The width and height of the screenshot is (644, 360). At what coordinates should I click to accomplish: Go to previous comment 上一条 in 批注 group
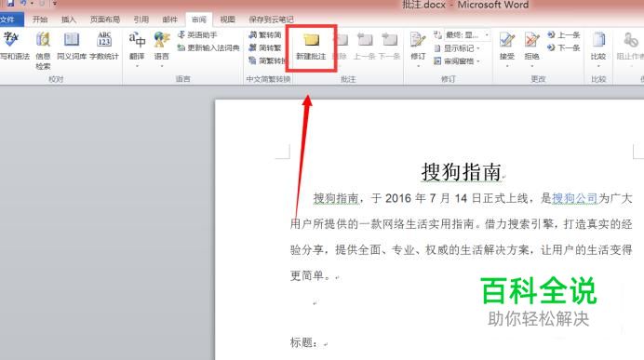point(364,46)
